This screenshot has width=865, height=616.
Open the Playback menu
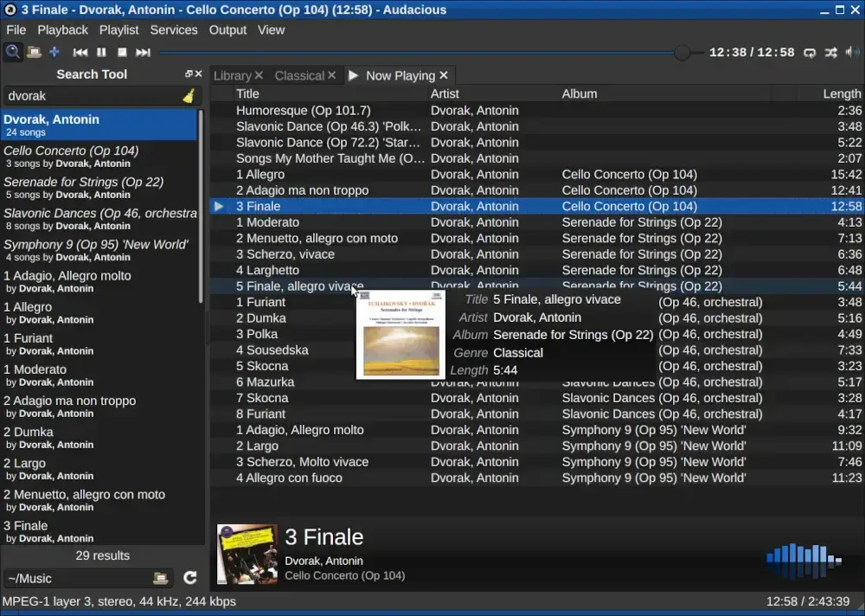pos(62,29)
